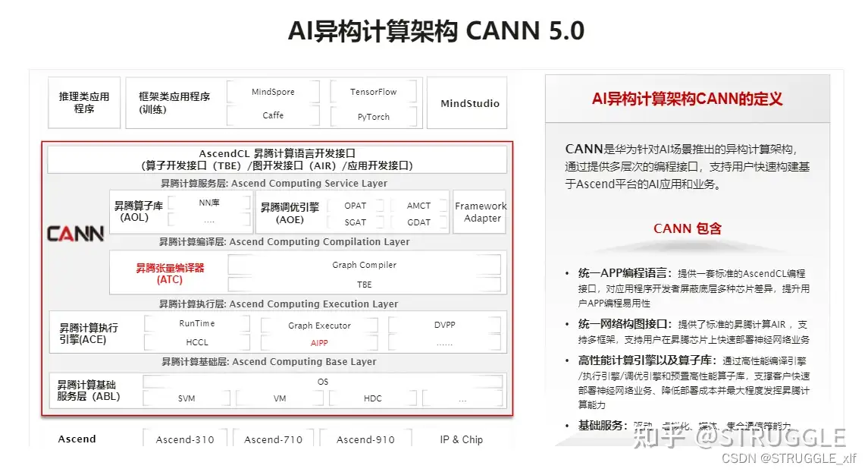868x472 pixels.
Task: Select the 昇腾调优引擎 (AOE) label
Action: click(x=290, y=213)
